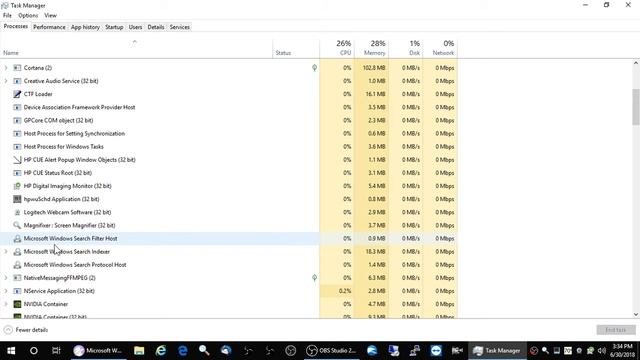Switch to the Details tab
This screenshot has width=640, height=360.
[x=156, y=27]
